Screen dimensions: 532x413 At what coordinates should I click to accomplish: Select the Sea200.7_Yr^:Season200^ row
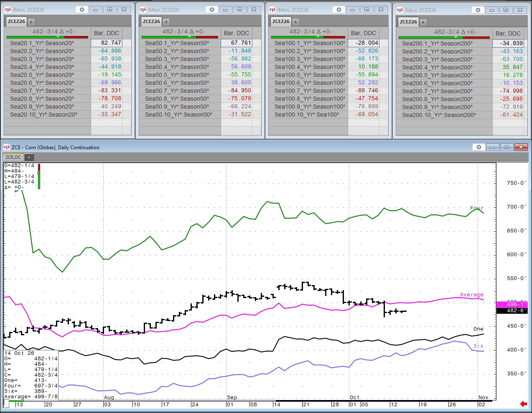[444, 91]
